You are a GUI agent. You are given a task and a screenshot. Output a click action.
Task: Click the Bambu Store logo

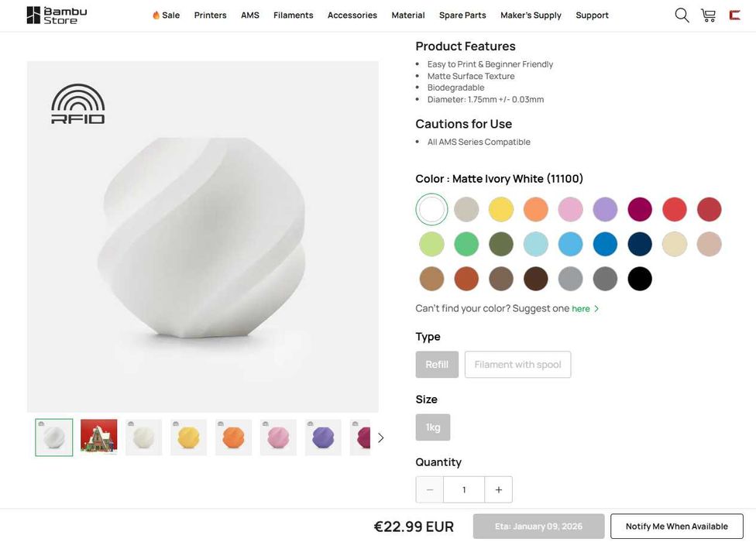point(57,15)
